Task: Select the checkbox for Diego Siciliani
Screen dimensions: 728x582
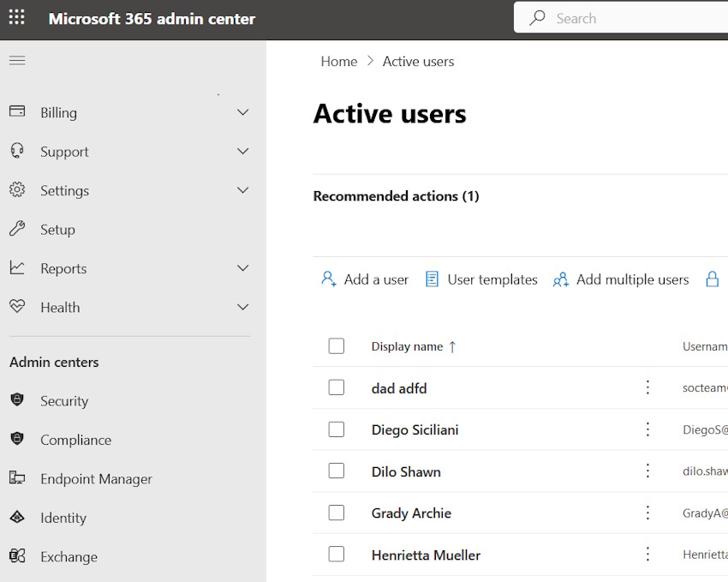Action: tap(337, 429)
